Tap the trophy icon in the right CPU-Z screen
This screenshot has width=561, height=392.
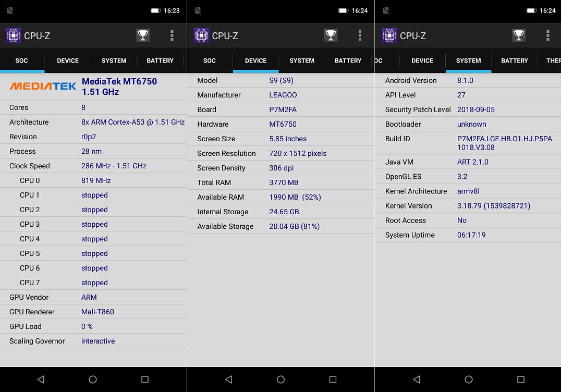coord(519,35)
